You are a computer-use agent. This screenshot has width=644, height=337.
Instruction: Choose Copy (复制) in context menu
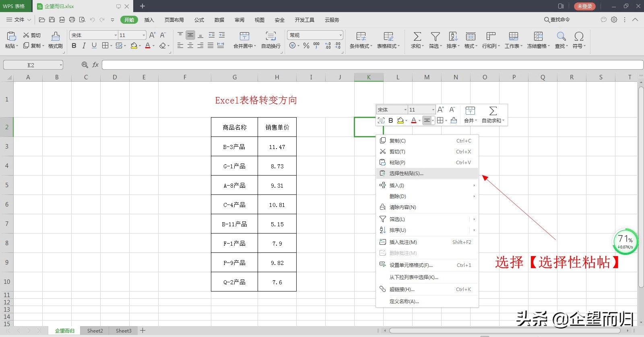click(427, 141)
